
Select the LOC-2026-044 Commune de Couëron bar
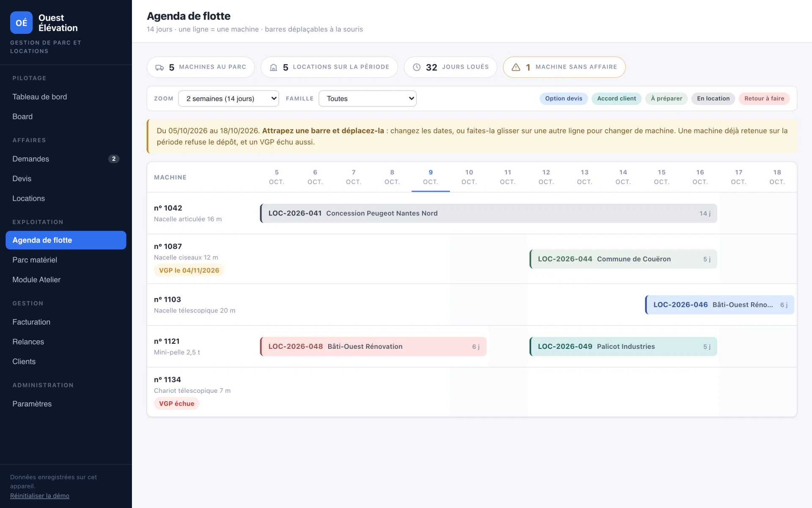pyautogui.click(x=623, y=259)
